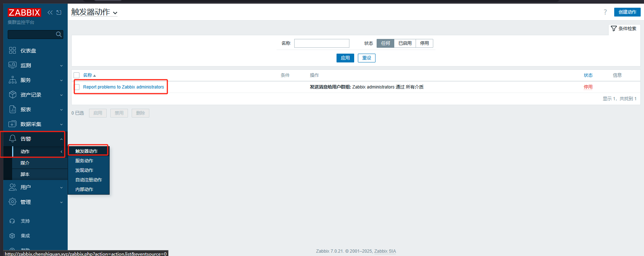
Task: Click the 管理 gear icon
Action: tap(13, 202)
